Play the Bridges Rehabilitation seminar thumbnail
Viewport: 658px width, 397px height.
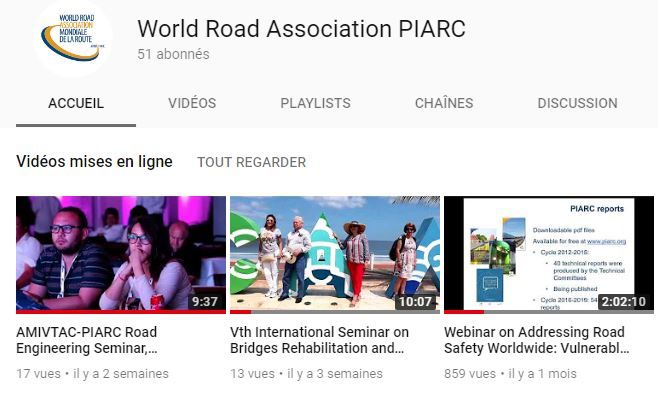[x=335, y=254]
